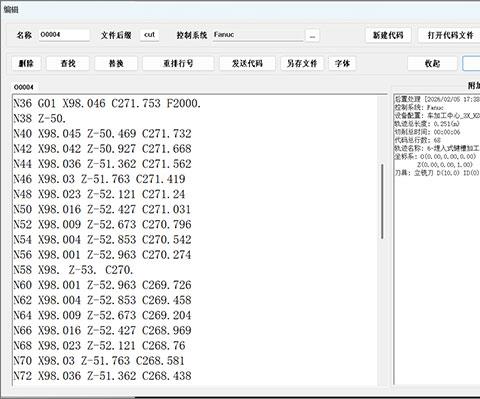The width and height of the screenshot is (480, 399).
Task: Open a code file via 打开代码文件
Action: (450, 35)
